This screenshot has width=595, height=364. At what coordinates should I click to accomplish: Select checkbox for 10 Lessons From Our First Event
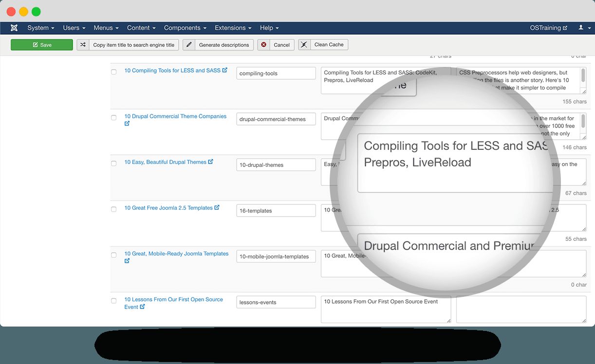114,300
